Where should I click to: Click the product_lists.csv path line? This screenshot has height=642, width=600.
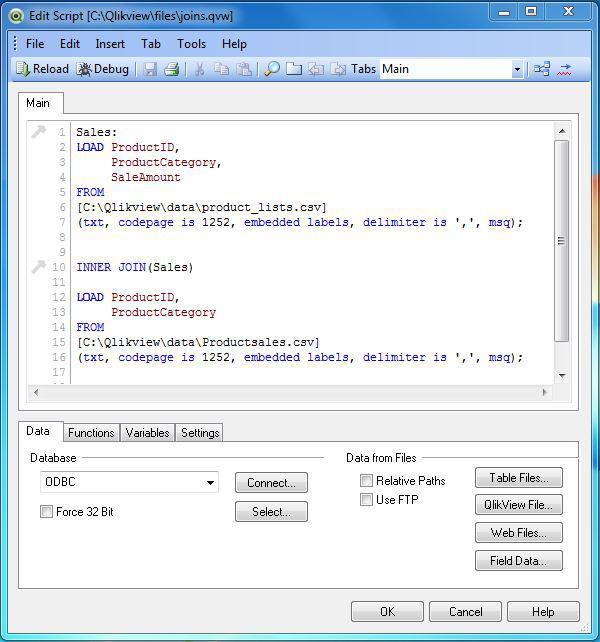click(202, 208)
